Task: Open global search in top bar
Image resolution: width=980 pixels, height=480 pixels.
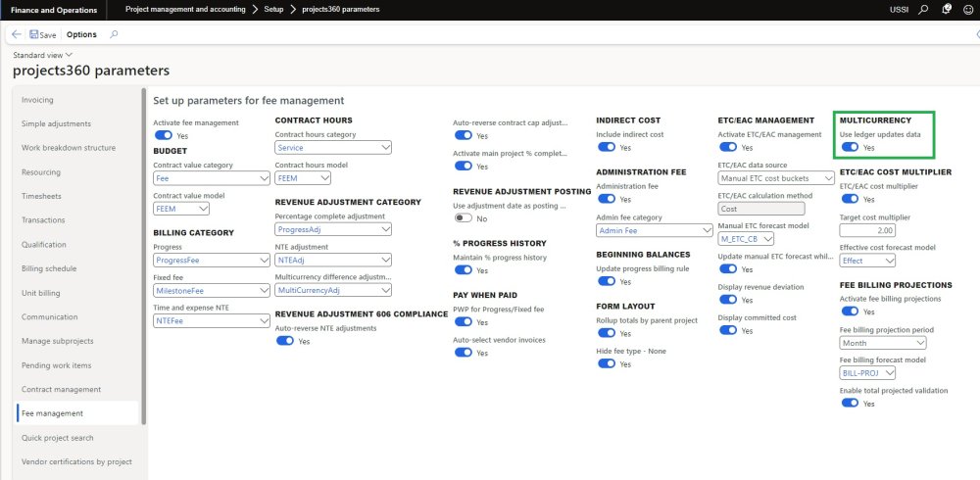Action: 923,10
